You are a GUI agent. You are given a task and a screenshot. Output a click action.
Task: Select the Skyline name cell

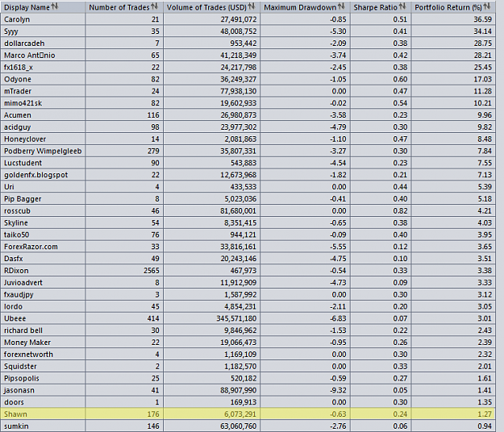point(44,222)
